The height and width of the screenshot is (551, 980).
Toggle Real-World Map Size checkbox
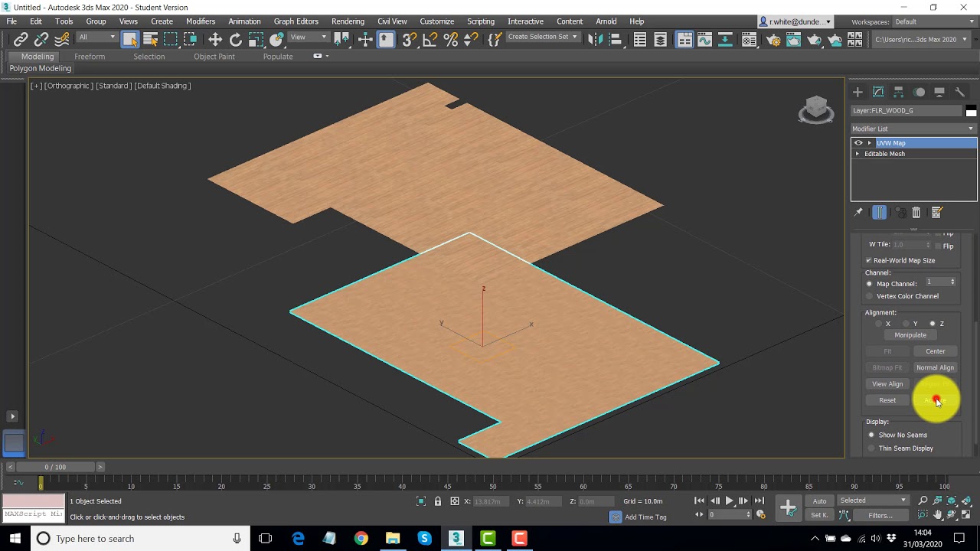869,260
